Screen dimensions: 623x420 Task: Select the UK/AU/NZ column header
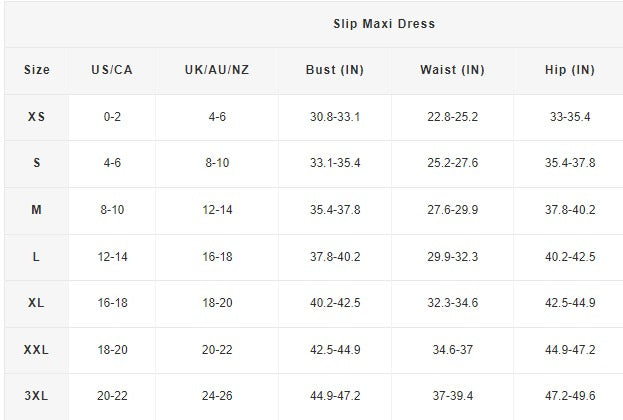[217, 70]
